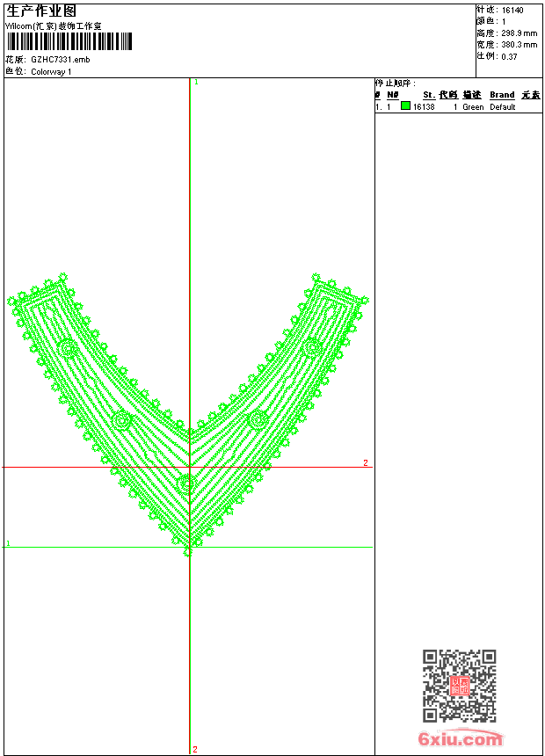Viewport: 545px width, 756px height.
Task: Select the red marker 2 at right edge
Action: pos(366,462)
